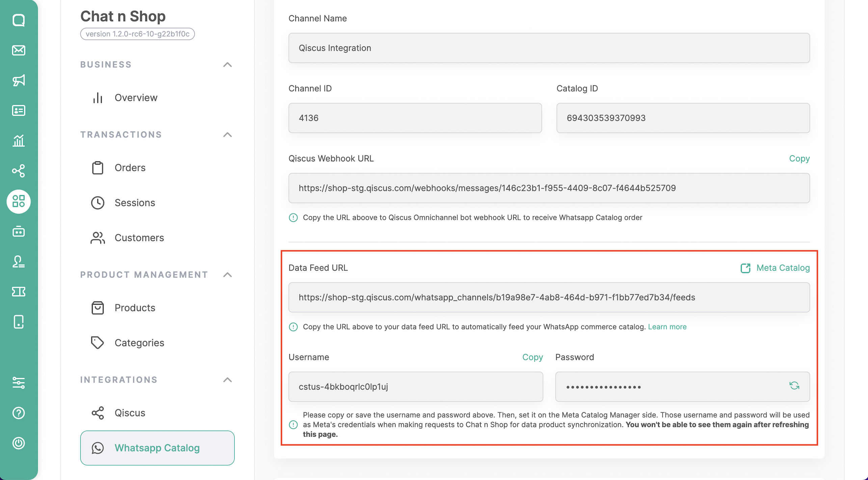868x480 pixels.
Task: Click the bot icon in left sidebar
Action: (x=19, y=232)
